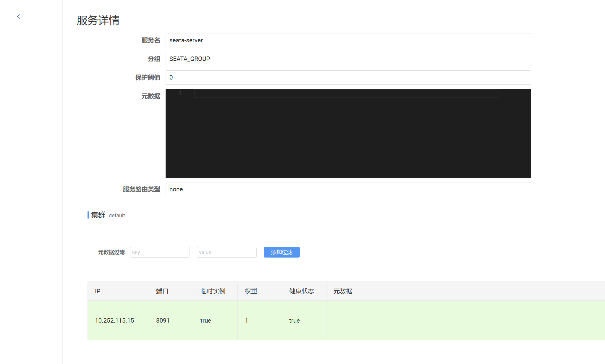Image resolution: width=605 pixels, height=364 pixels.
Task: Select the 分组 field showing SEATA_GROUP
Action: (348, 59)
